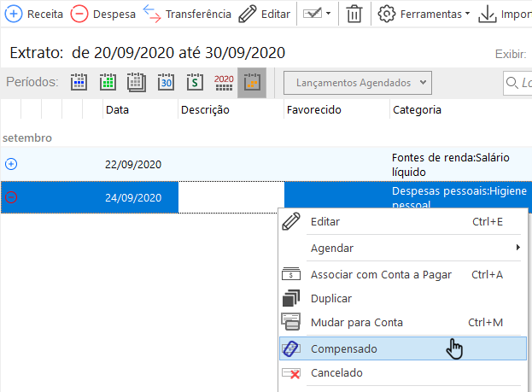Choose the S weekly period icon
Viewport: 532px width, 392px height.
tap(195, 83)
